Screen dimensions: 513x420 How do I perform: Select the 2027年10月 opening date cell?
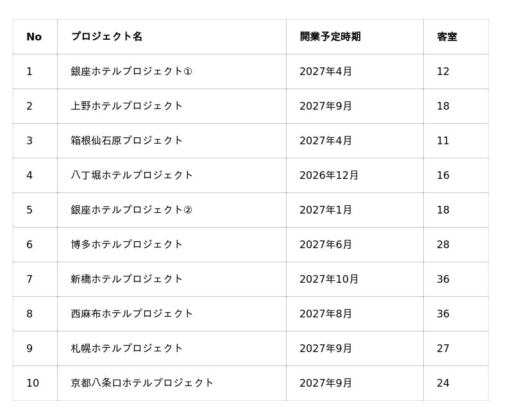[329, 279]
